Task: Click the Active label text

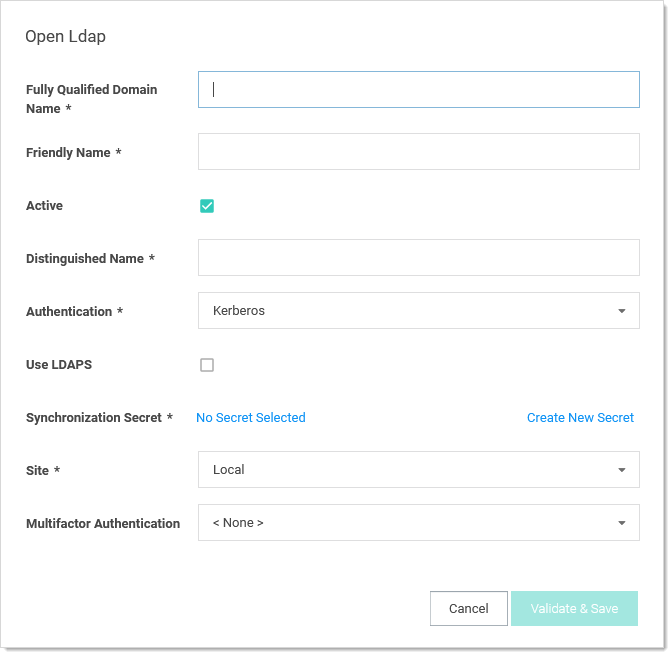Action: [x=44, y=206]
